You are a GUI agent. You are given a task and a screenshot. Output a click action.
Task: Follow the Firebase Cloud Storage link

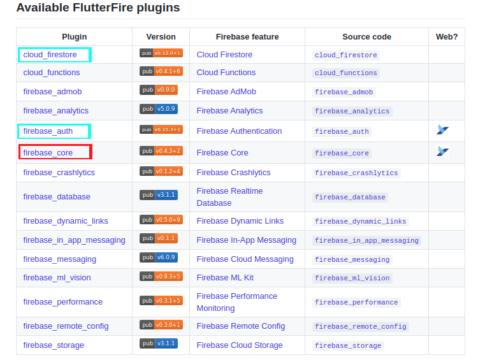pyautogui.click(x=239, y=345)
